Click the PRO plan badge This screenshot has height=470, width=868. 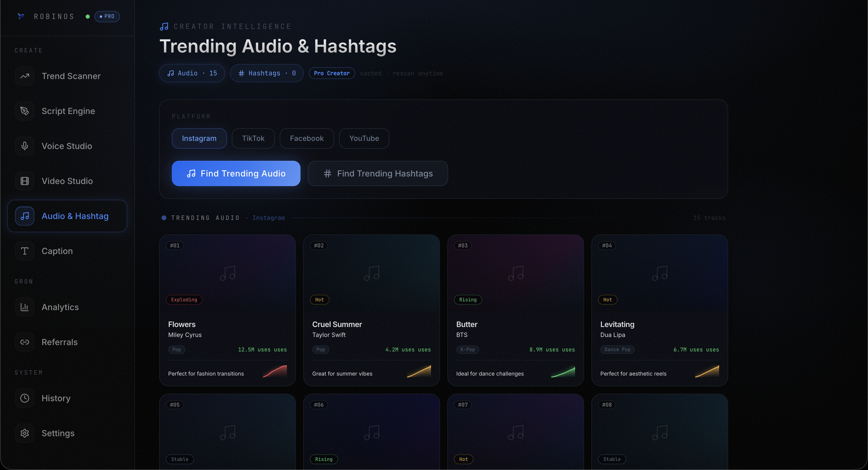(x=107, y=16)
